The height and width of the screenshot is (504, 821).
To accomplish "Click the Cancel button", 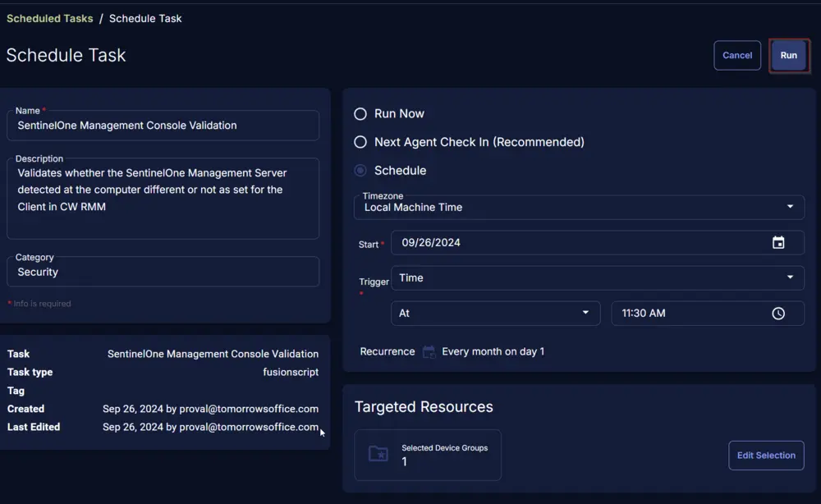I will [x=737, y=56].
